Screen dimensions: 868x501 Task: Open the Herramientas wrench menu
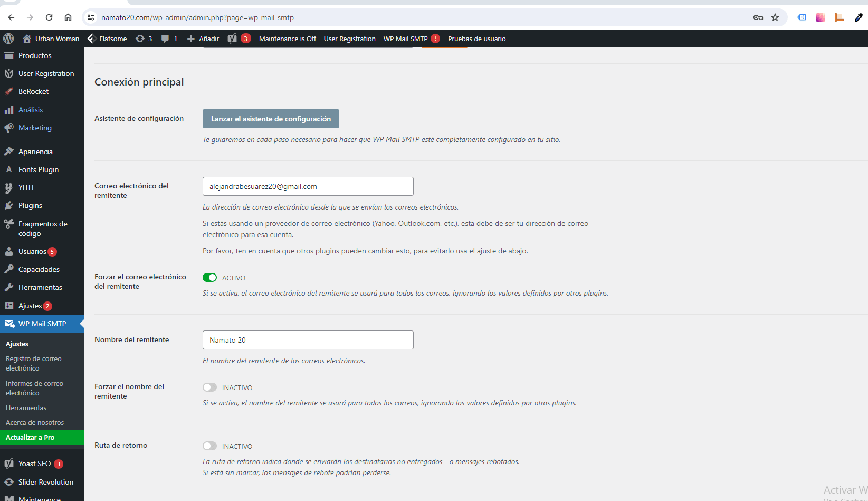(x=42, y=287)
